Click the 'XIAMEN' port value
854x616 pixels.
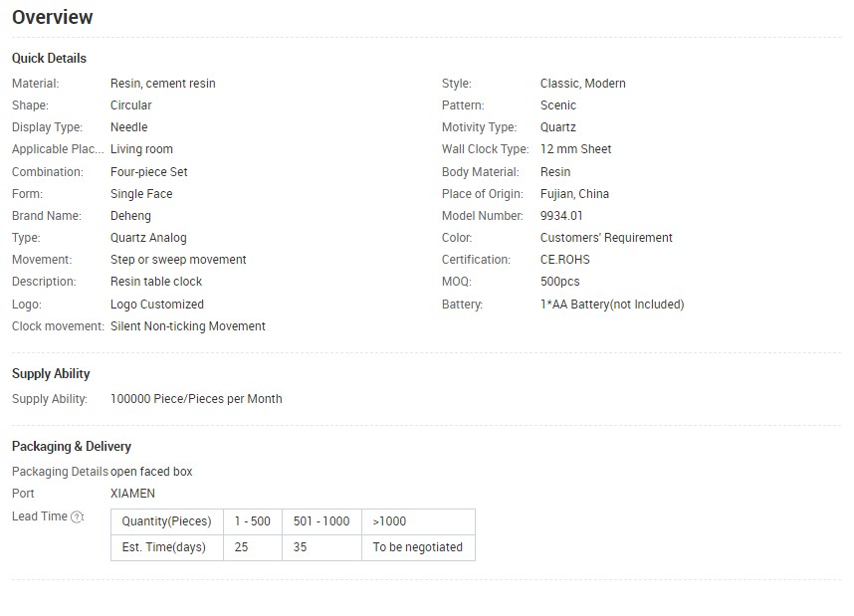pos(132,494)
